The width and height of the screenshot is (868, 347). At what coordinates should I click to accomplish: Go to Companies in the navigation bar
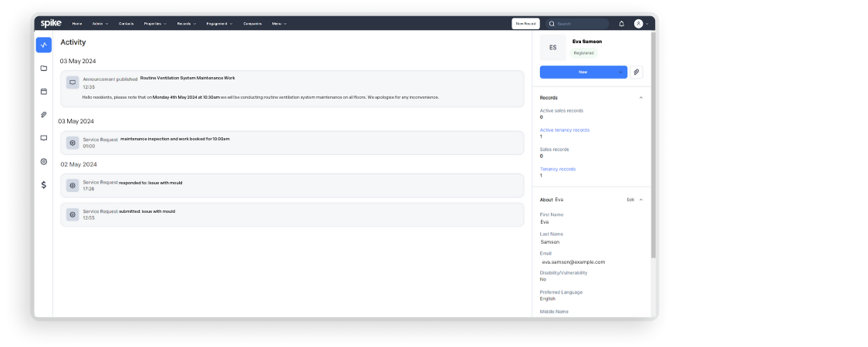tap(252, 24)
